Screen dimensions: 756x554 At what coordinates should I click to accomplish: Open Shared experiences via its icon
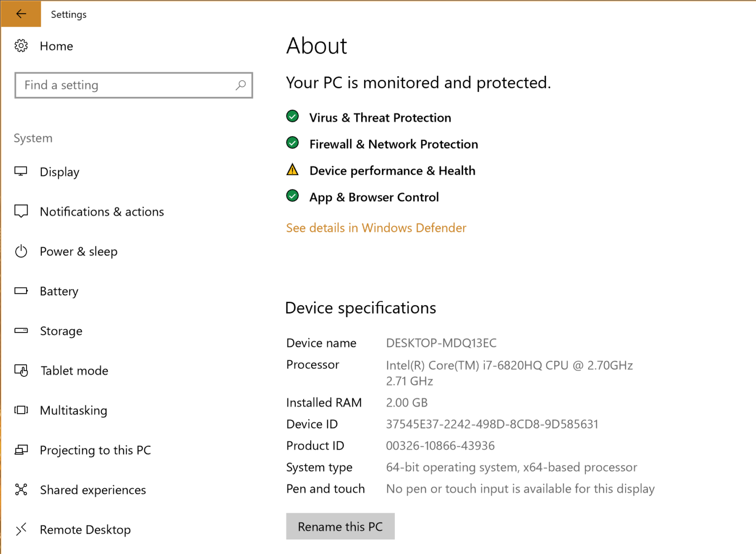(21, 490)
